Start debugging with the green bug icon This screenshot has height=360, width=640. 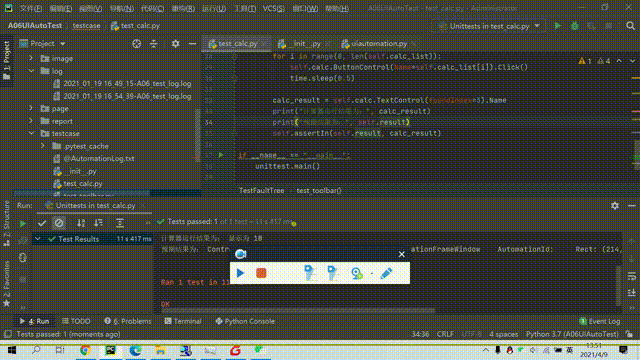pyautogui.click(x=575, y=26)
